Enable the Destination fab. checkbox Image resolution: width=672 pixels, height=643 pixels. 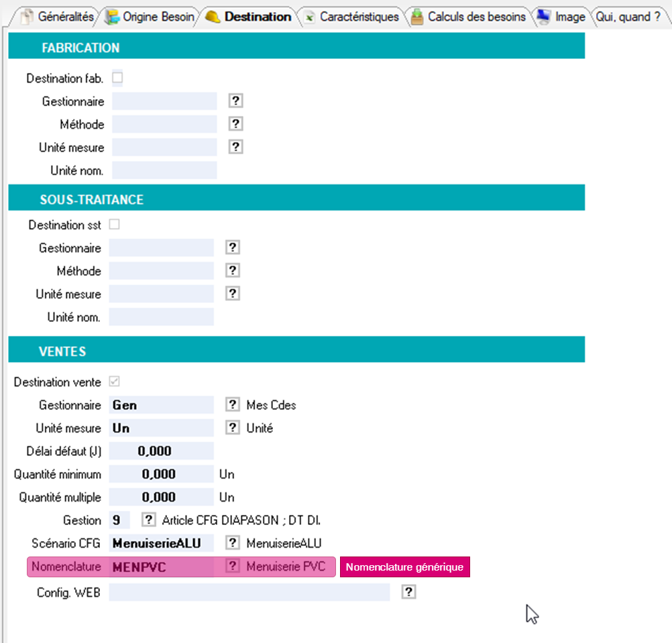[x=117, y=78]
